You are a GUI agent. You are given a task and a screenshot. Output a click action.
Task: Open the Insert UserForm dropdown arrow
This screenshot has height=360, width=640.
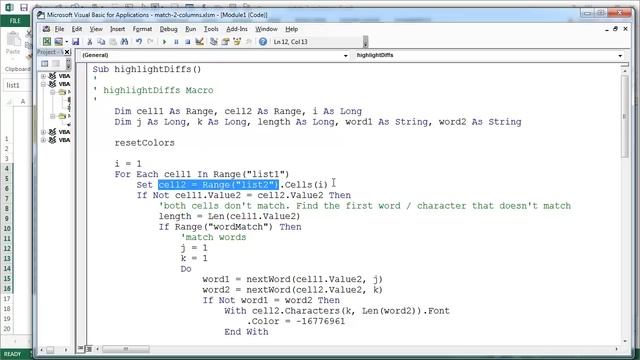pos(67,42)
